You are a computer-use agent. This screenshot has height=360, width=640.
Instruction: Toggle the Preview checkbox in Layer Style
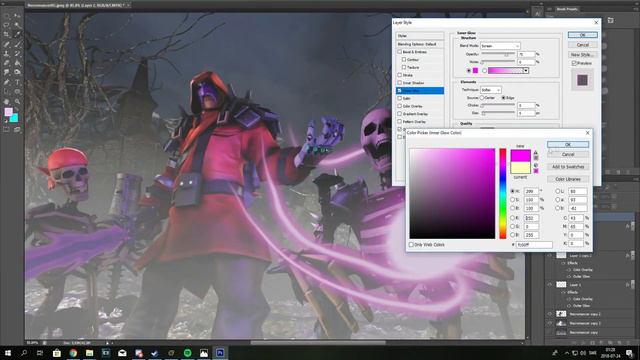(x=574, y=63)
